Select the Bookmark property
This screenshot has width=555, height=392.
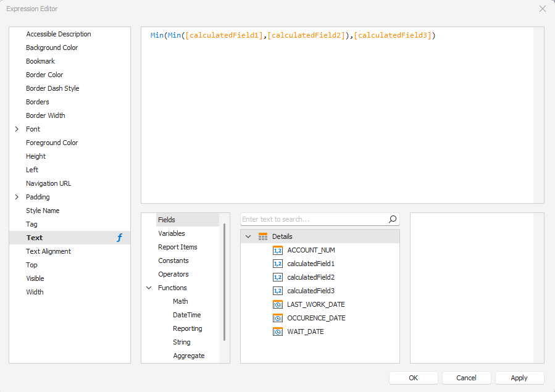40,61
